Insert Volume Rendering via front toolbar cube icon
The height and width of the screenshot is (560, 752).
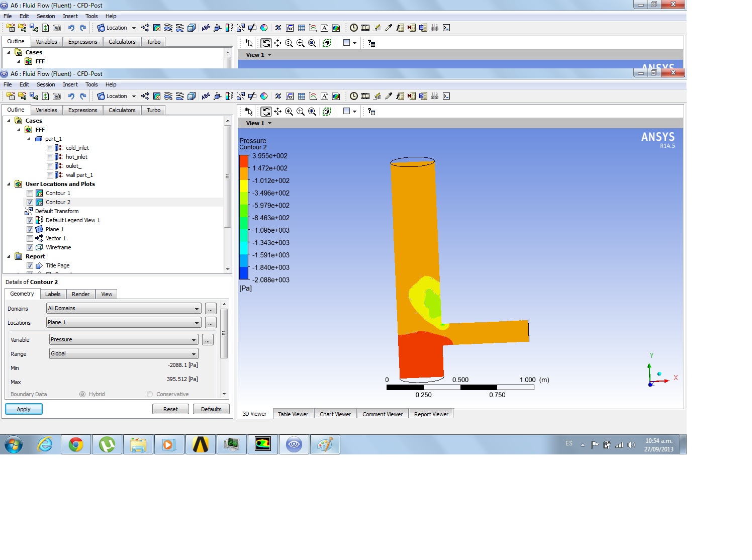(192, 96)
